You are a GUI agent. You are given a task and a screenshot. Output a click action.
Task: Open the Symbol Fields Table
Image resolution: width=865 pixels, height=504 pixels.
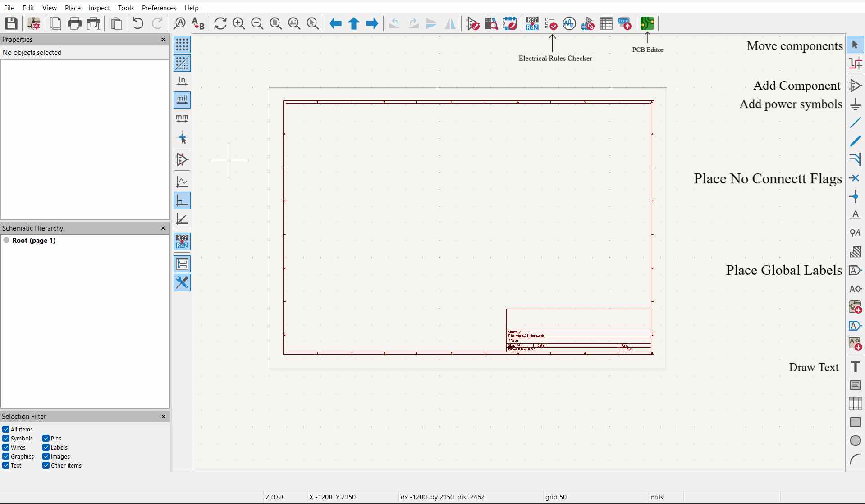click(606, 23)
